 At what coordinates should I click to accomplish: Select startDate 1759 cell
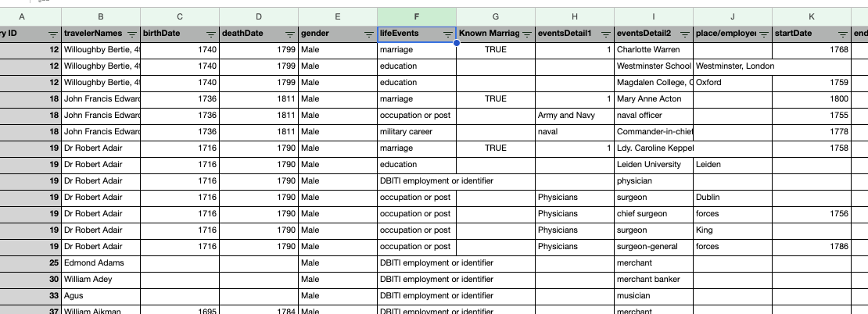tap(812, 82)
